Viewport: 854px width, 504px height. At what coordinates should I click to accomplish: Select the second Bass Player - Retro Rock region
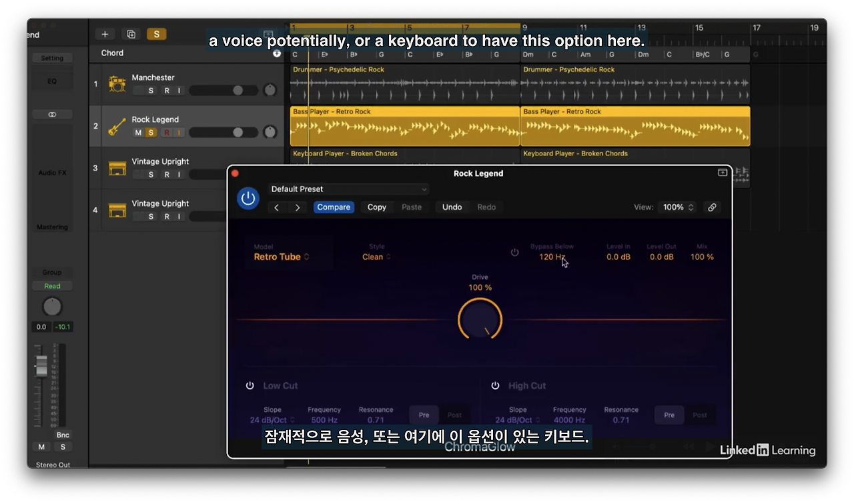635,126
